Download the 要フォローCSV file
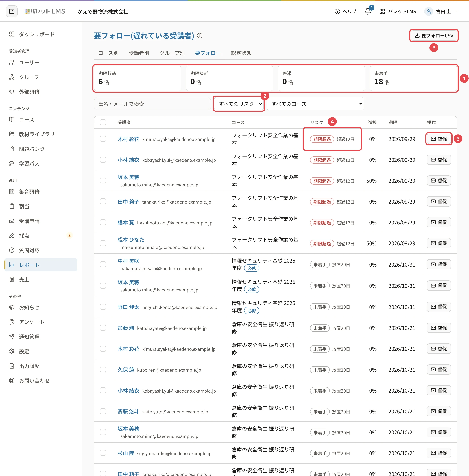The image size is (469, 476). (x=434, y=36)
